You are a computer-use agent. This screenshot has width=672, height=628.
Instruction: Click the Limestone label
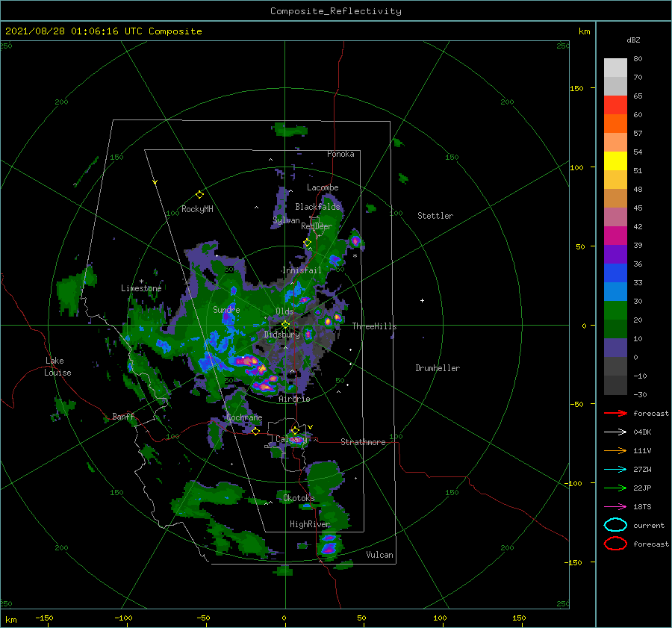141,288
